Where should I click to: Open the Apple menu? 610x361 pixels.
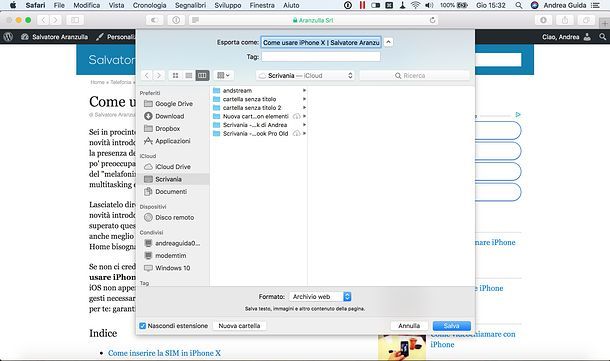pos(13,5)
